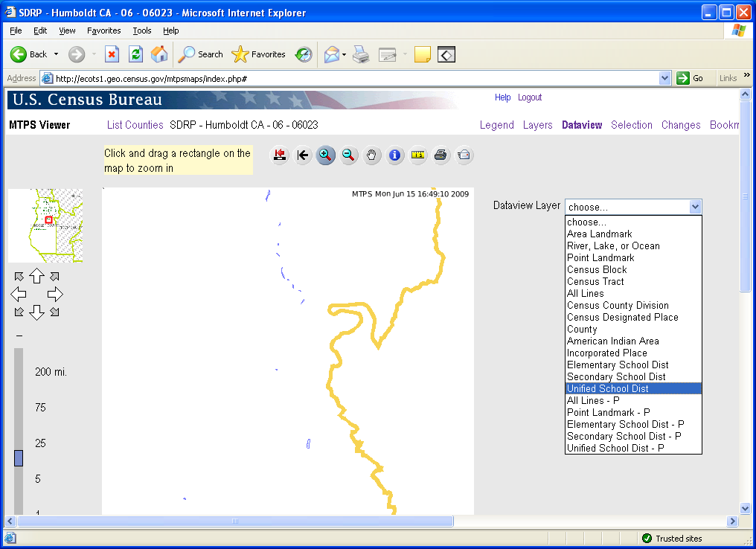Click the overview map thumbnail

click(x=45, y=225)
